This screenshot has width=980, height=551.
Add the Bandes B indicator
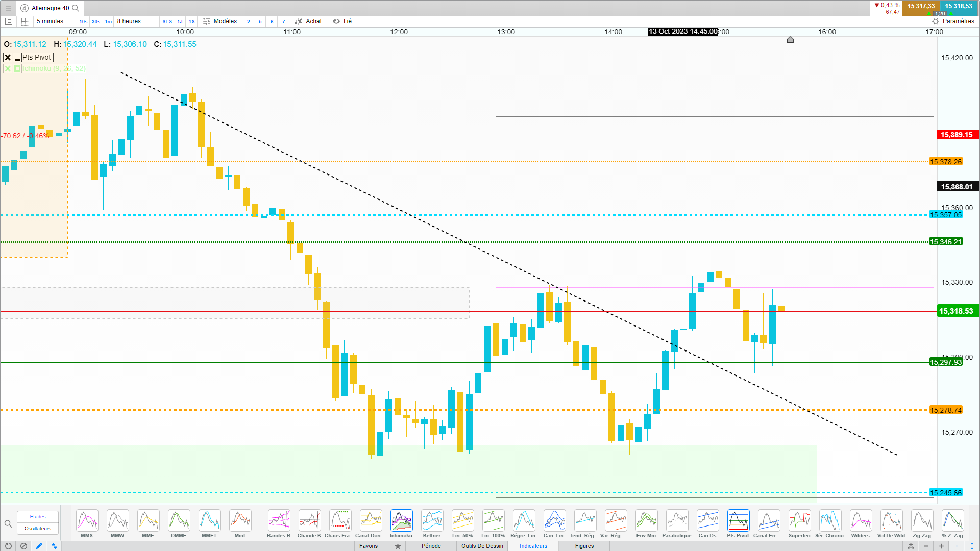279,521
